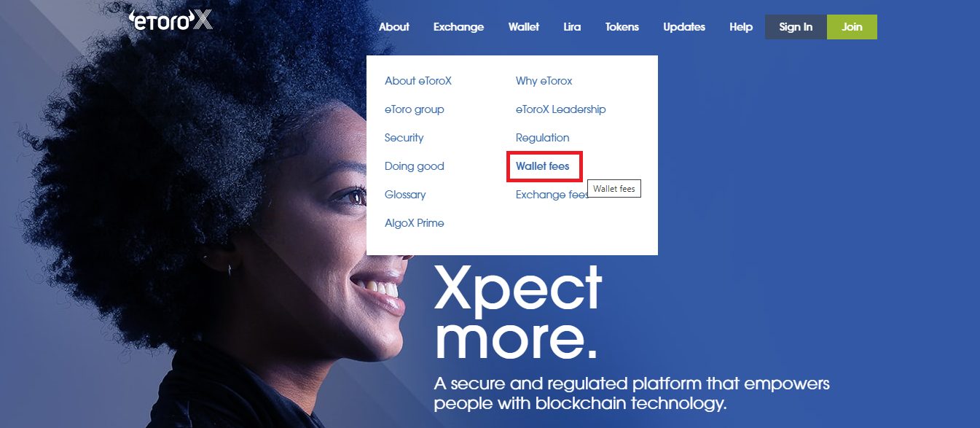The width and height of the screenshot is (980, 428).
Task: Open the Glossary link
Action: 405,195
